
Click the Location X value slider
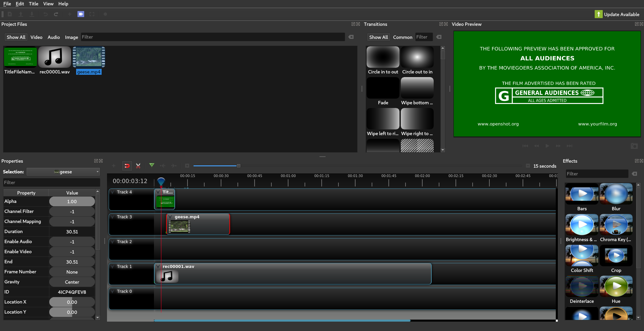click(72, 302)
